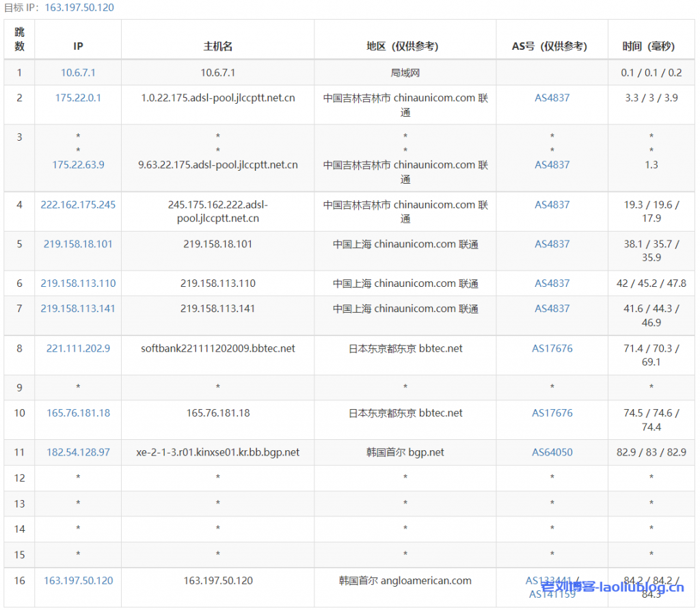Click the target IP 163.197.50.120 link at top
The image size is (700, 610).
coord(79,8)
